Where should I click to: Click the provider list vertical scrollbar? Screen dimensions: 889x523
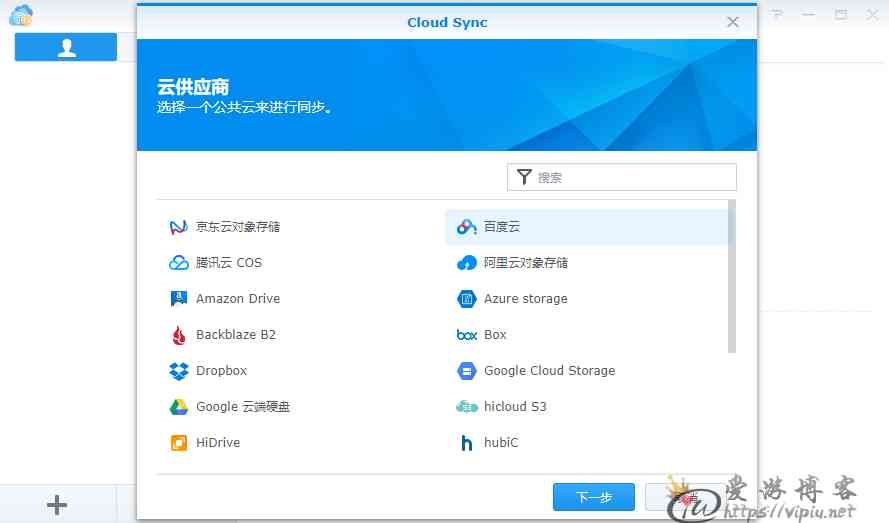click(732, 276)
